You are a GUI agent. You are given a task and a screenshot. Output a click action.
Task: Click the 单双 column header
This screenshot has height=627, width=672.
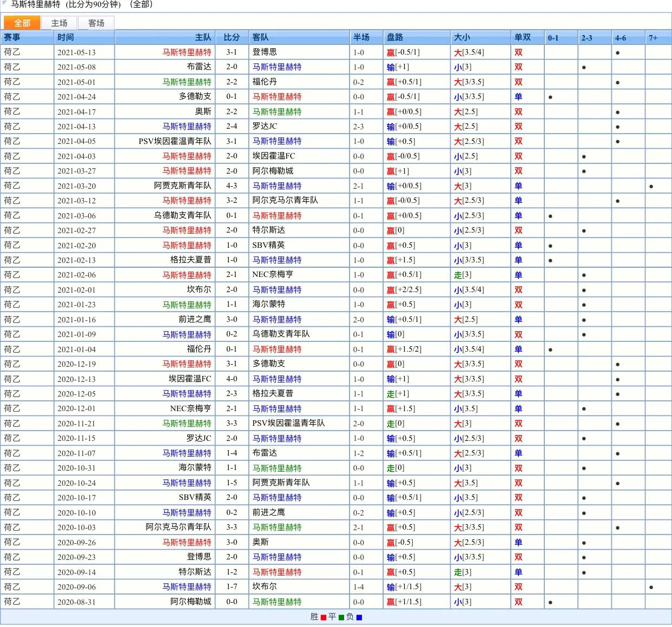tap(522, 37)
